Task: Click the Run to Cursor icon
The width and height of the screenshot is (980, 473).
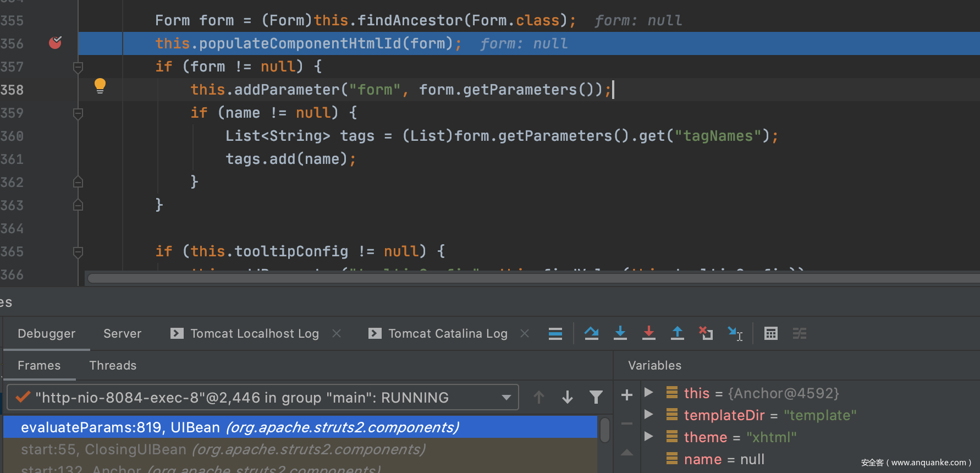Action: click(735, 333)
